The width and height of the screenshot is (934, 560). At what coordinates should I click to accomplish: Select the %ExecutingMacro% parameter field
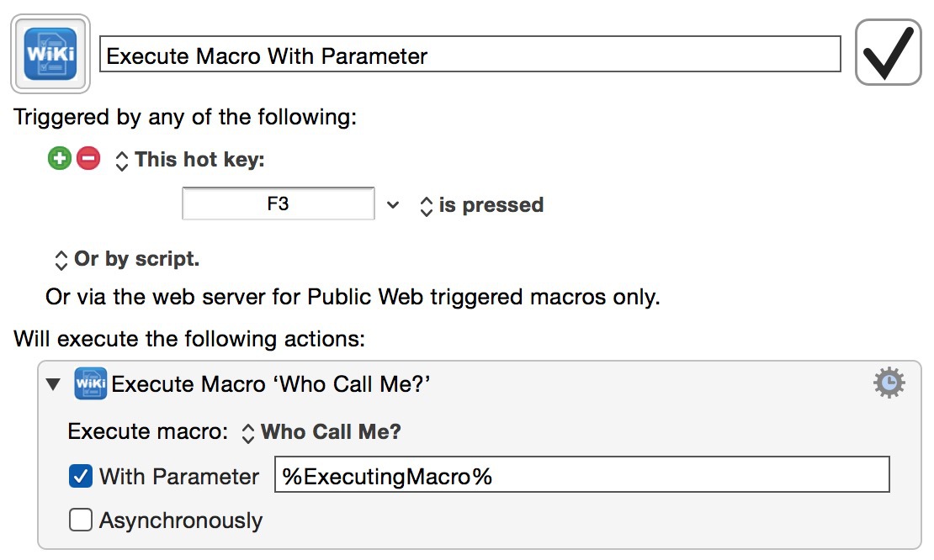(581, 475)
